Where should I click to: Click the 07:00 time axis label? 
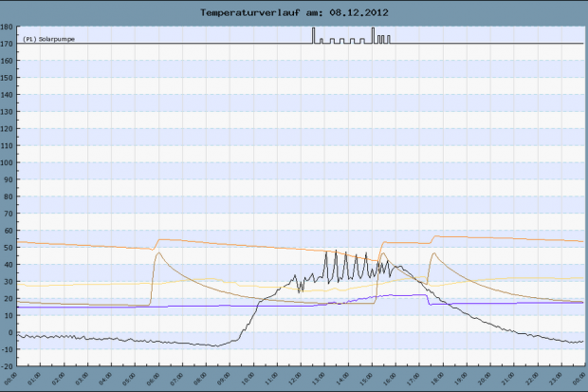(176, 379)
